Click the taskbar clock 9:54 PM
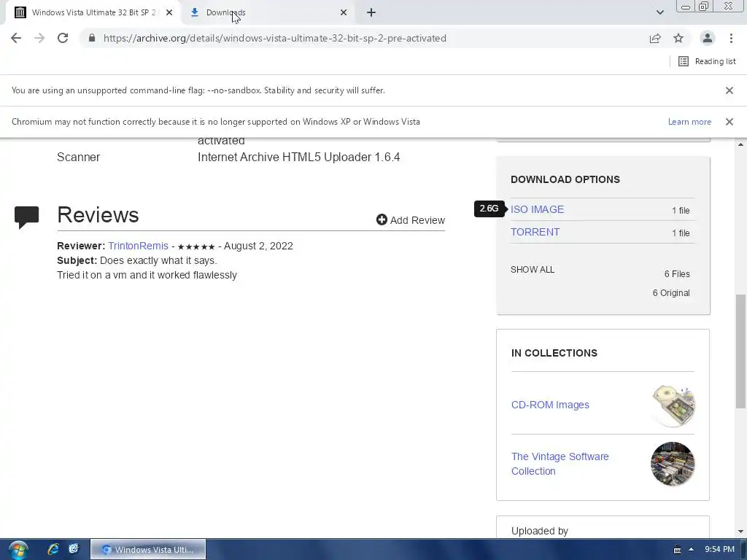The height and width of the screenshot is (560, 747). coord(719,550)
